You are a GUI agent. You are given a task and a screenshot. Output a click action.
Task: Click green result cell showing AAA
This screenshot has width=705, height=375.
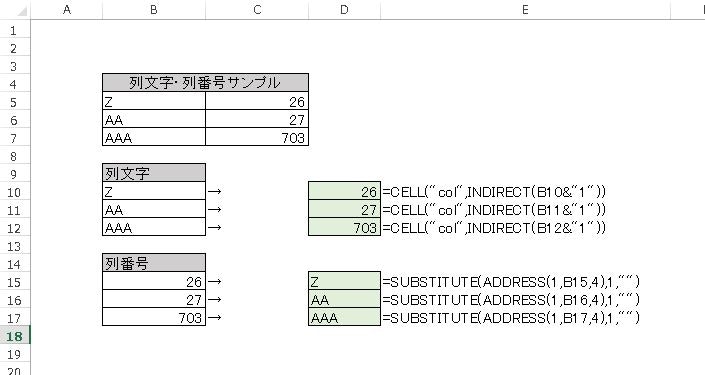click(x=344, y=317)
